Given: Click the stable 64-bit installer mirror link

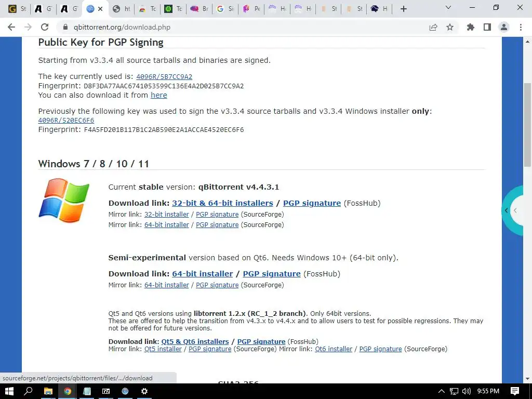Looking at the screenshot, I should [167, 224].
